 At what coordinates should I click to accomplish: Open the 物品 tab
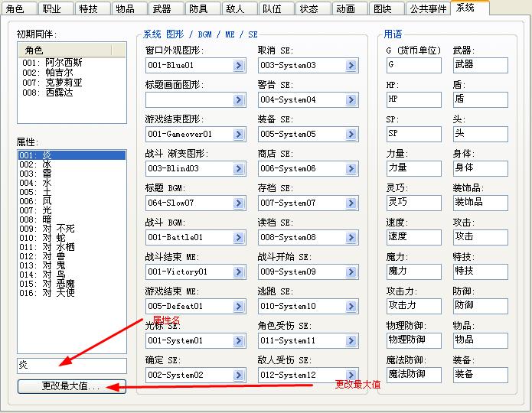coord(129,9)
